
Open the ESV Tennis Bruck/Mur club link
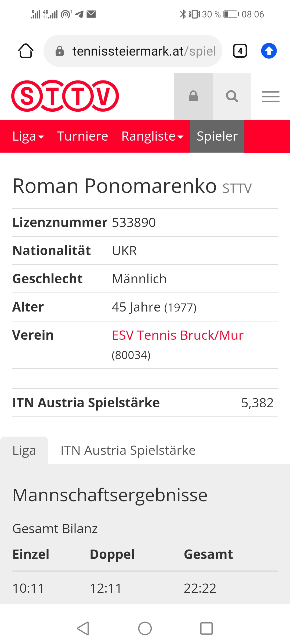pos(178,335)
